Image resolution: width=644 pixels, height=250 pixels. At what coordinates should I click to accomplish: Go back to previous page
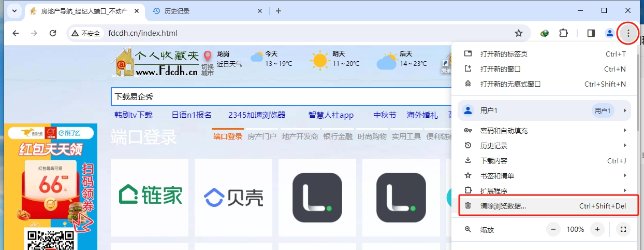(16, 33)
